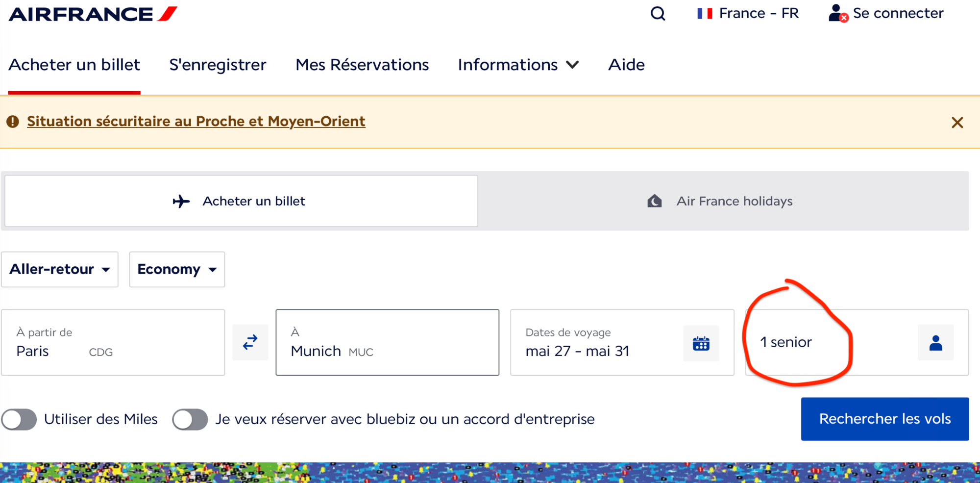980x483 pixels.
Task: Toggle Utiliser des Miles switch
Action: click(19, 419)
